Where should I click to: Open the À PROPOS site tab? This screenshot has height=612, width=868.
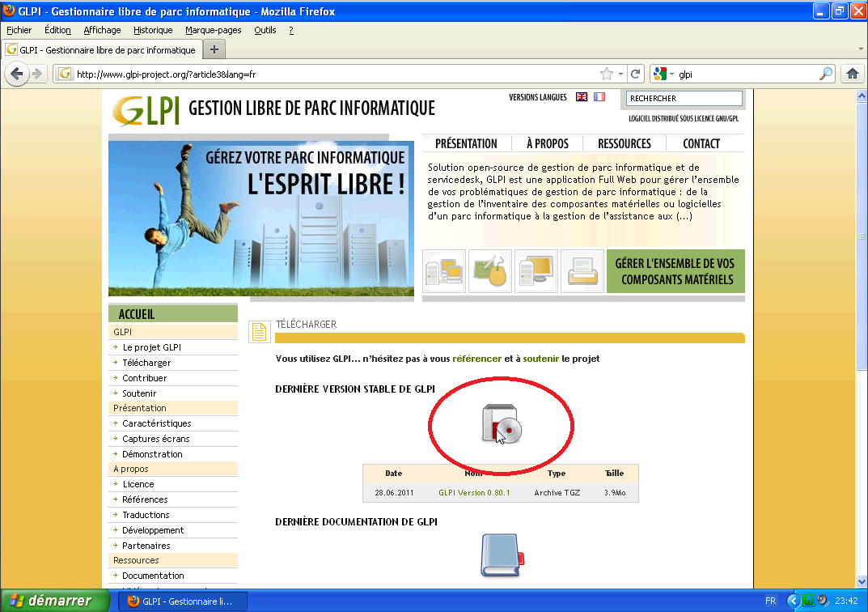[548, 143]
